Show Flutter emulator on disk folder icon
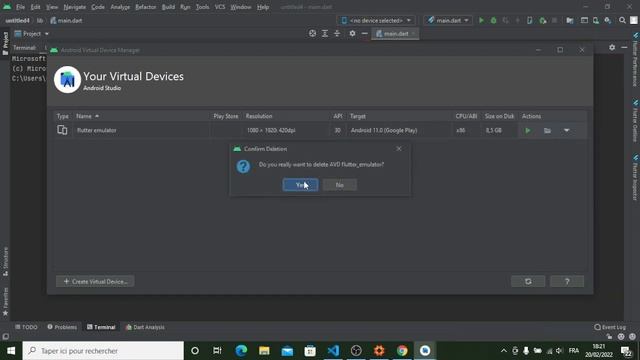The image size is (640, 360). pyautogui.click(x=547, y=131)
